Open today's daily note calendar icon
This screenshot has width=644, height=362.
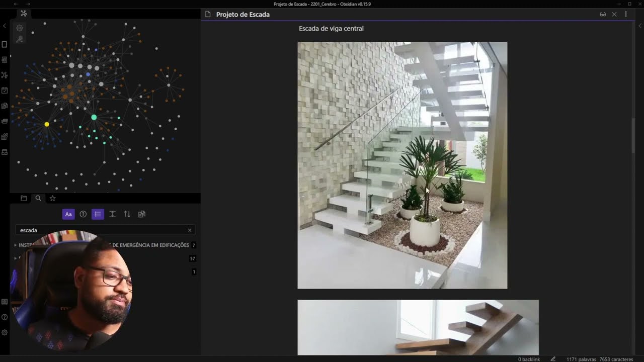(5, 90)
